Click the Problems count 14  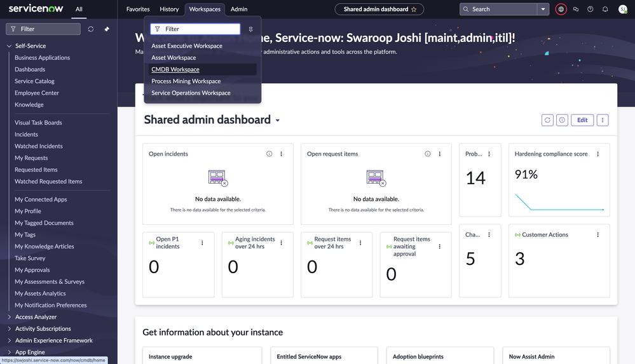pyautogui.click(x=475, y=178)
